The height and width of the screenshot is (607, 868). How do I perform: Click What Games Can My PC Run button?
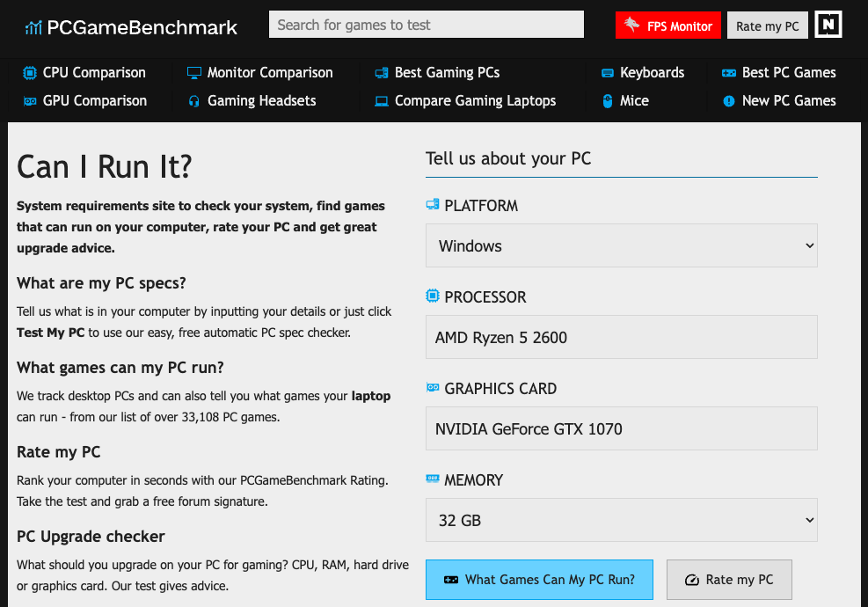tap(539, 580)
